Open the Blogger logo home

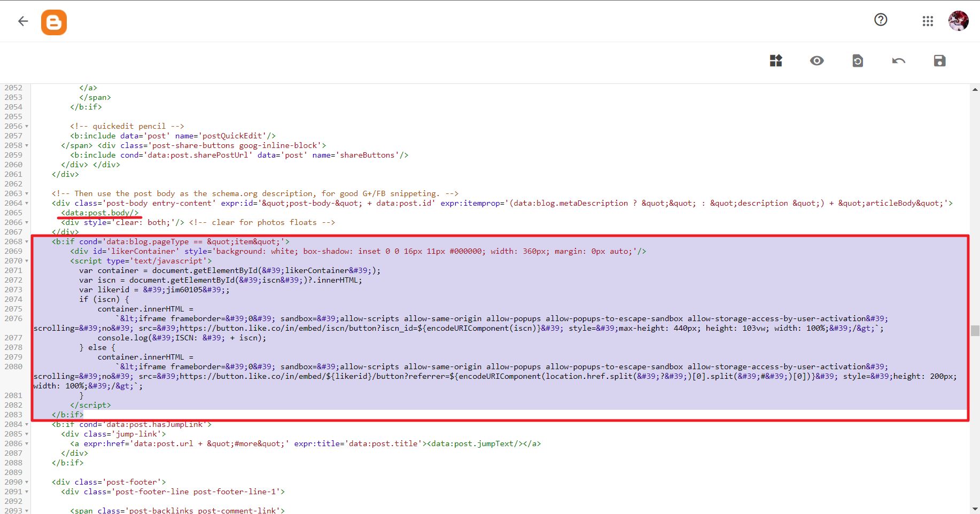pyautogui.click(x=54, y=22)
